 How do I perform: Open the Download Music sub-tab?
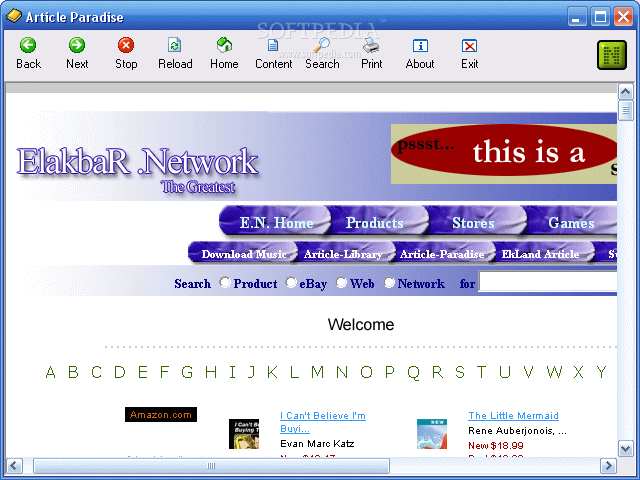[244, 253]
